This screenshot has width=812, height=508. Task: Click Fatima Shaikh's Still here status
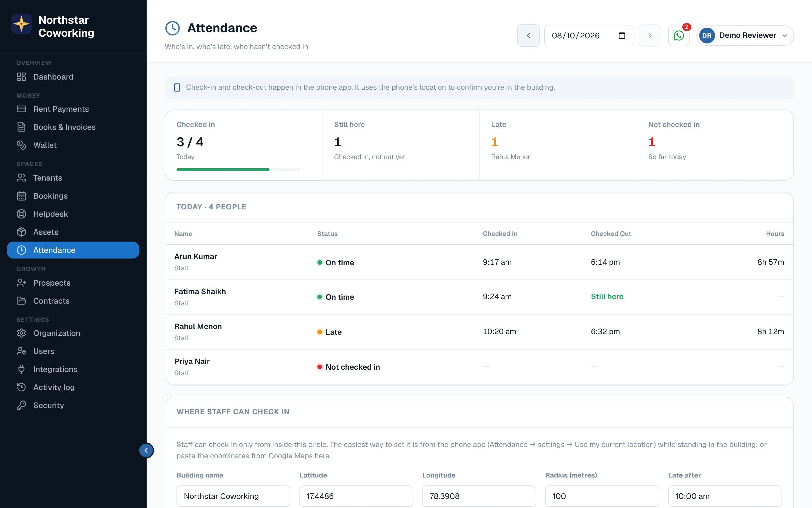[x=607, y=297]
